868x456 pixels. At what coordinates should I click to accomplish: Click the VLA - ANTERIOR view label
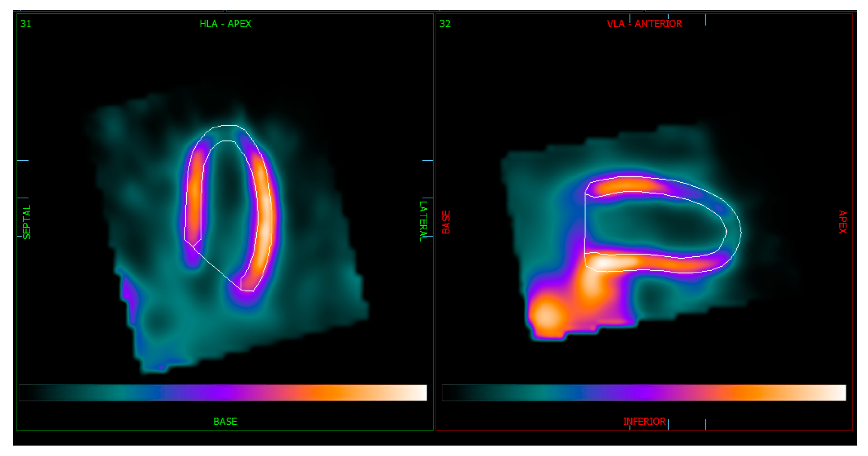[644, 24]
